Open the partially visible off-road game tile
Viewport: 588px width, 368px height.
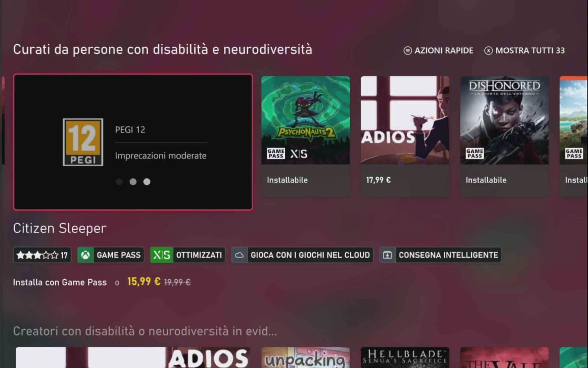574,136
